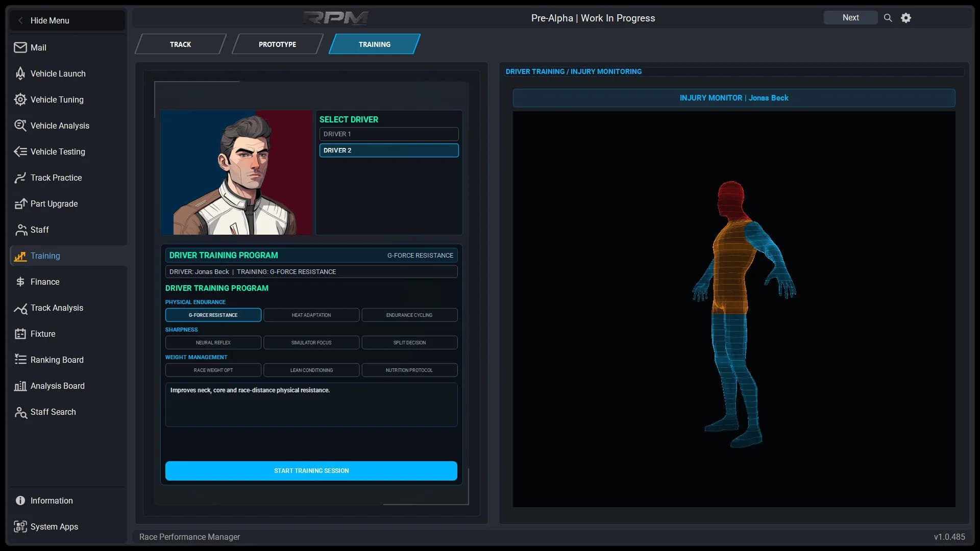
Task: Click the Staff people icon
Action: [x=20, y=230]
